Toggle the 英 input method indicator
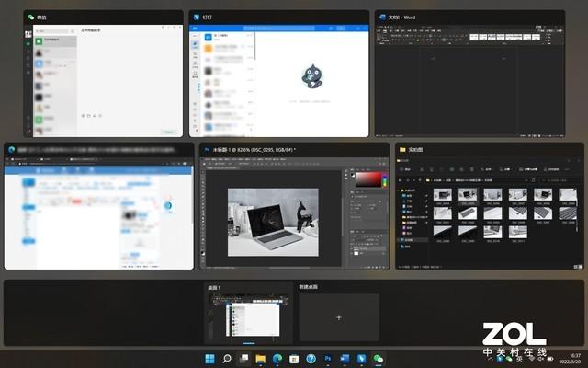This screenshot has height=368, width=588. point(519,359)
